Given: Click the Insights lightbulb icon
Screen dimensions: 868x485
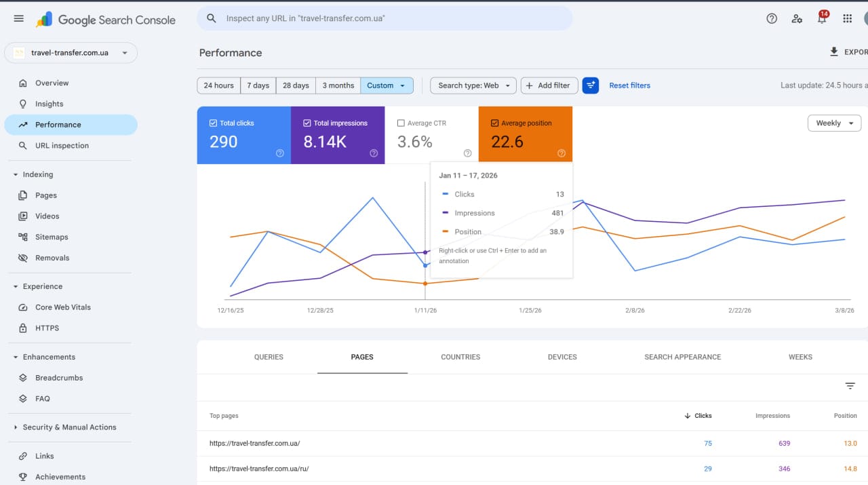Looking at the screenshot, I should tap(23, 104).
